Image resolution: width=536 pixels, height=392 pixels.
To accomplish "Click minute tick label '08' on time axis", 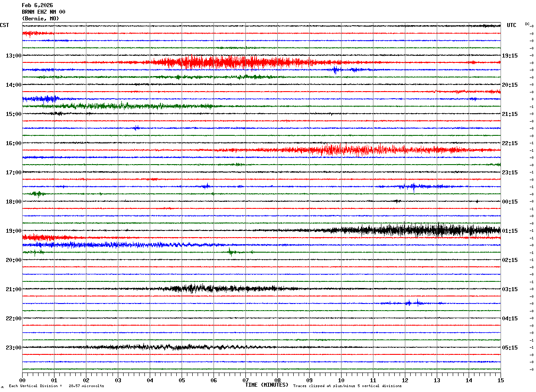I will pos(278,380).
